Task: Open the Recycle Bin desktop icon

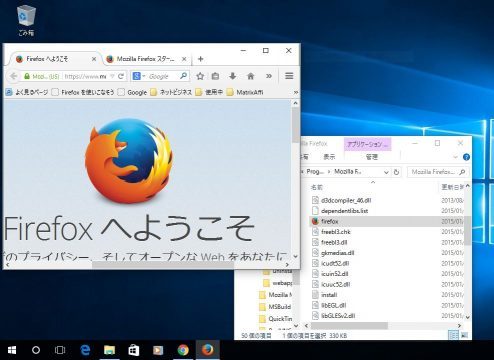Action: 26,20
